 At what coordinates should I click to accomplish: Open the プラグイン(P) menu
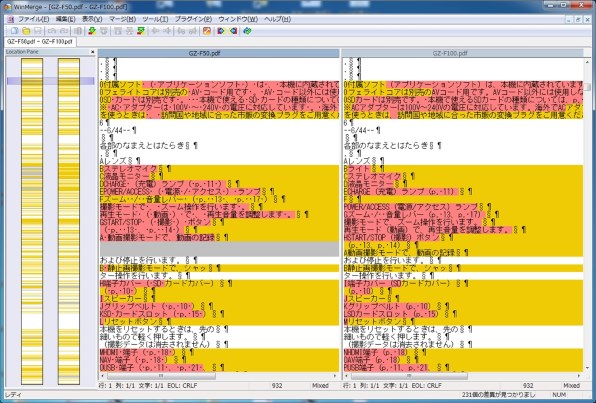tap(193, 19)
